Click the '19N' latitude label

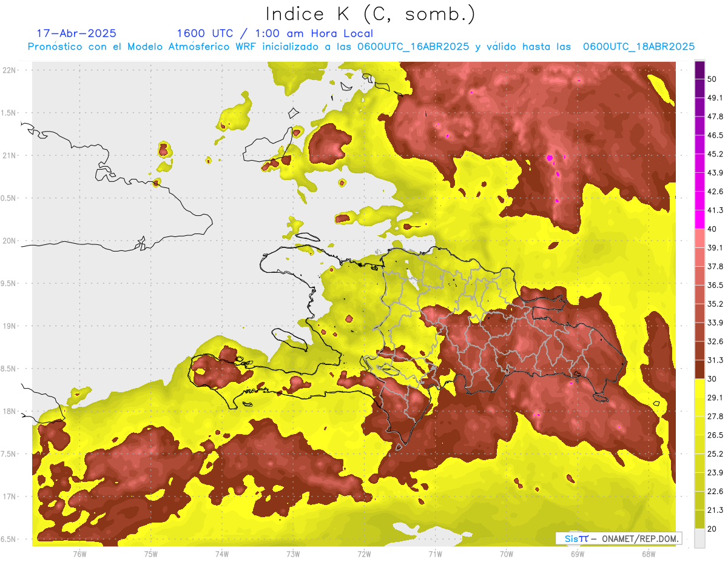pyautogui.click(x=9, y=326)
